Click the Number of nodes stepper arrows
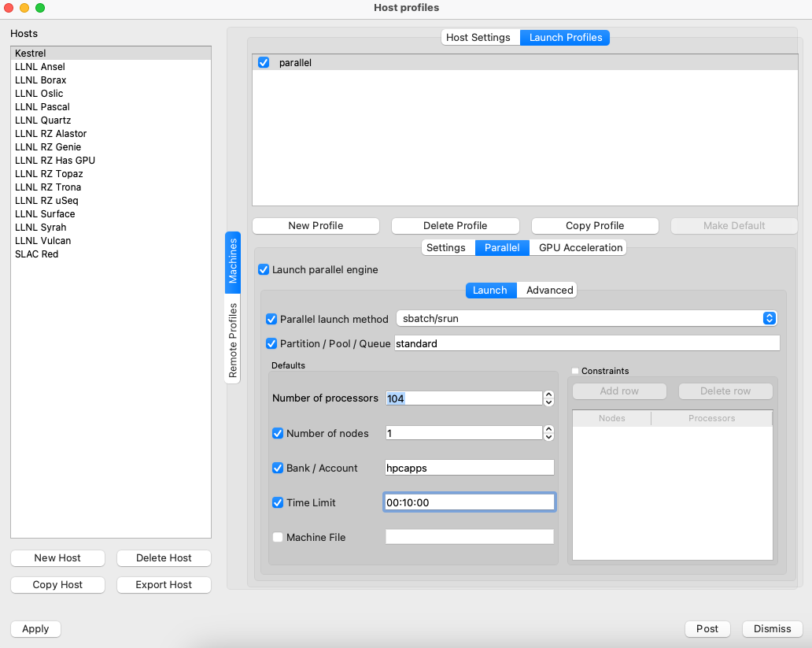This screenshot has height=648, width=812. 548,433
